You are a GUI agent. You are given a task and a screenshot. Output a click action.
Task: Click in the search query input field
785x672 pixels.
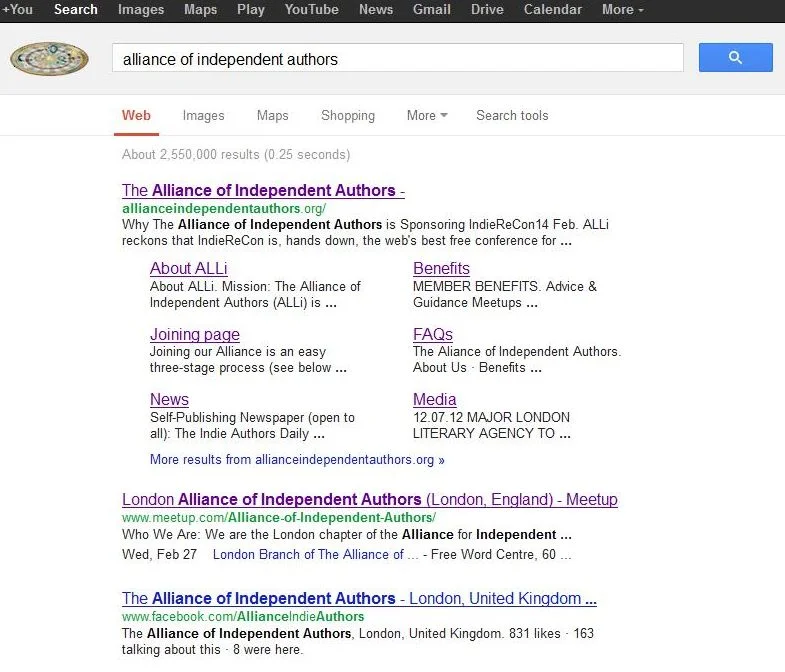(x=397, y=59)
